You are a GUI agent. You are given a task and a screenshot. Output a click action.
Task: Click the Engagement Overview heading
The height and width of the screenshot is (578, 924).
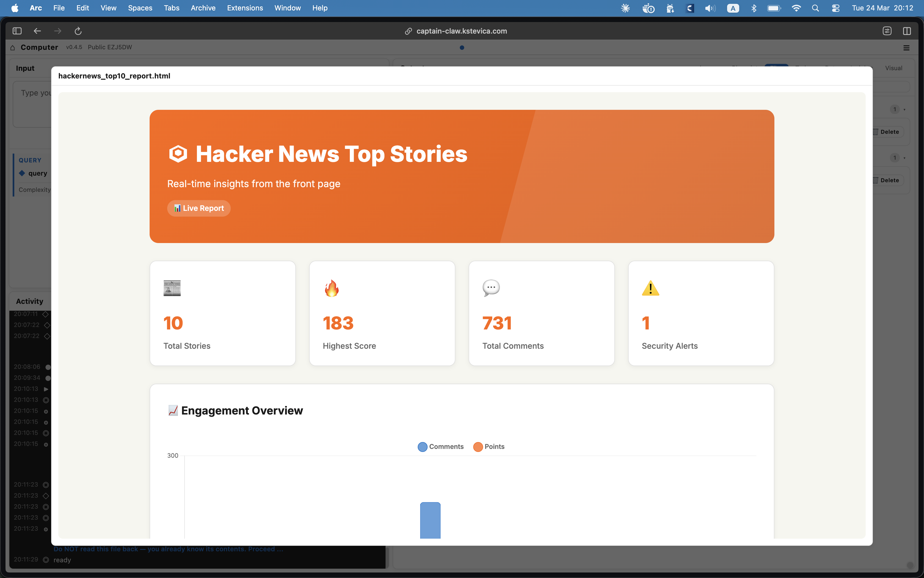click(242, 411)
